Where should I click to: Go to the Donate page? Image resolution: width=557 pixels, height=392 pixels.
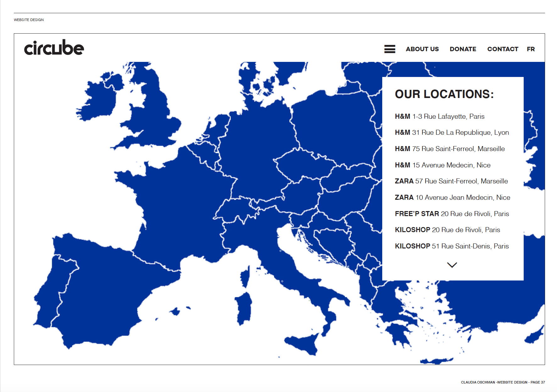coord(463,49)
